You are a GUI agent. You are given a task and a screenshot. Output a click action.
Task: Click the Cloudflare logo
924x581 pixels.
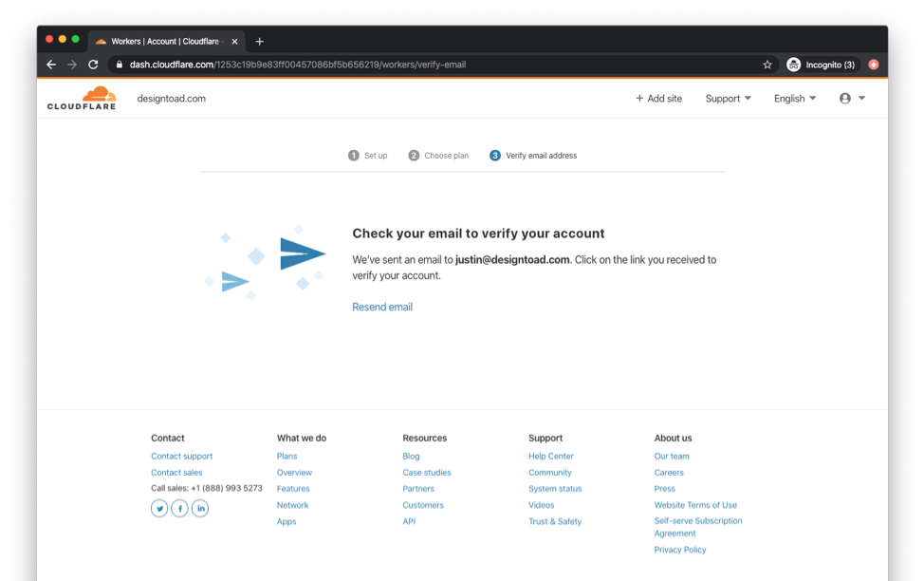point(82,98)
